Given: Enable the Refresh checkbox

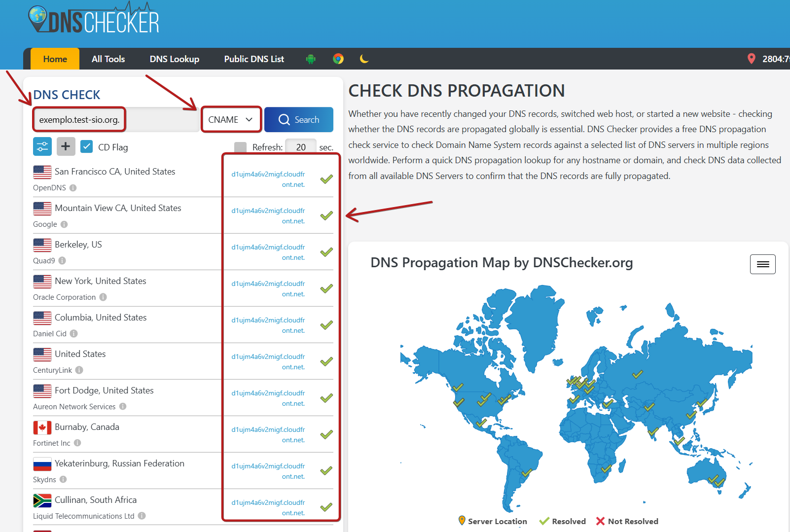Looking at the screenshot, I should click(x=241, y=147).
